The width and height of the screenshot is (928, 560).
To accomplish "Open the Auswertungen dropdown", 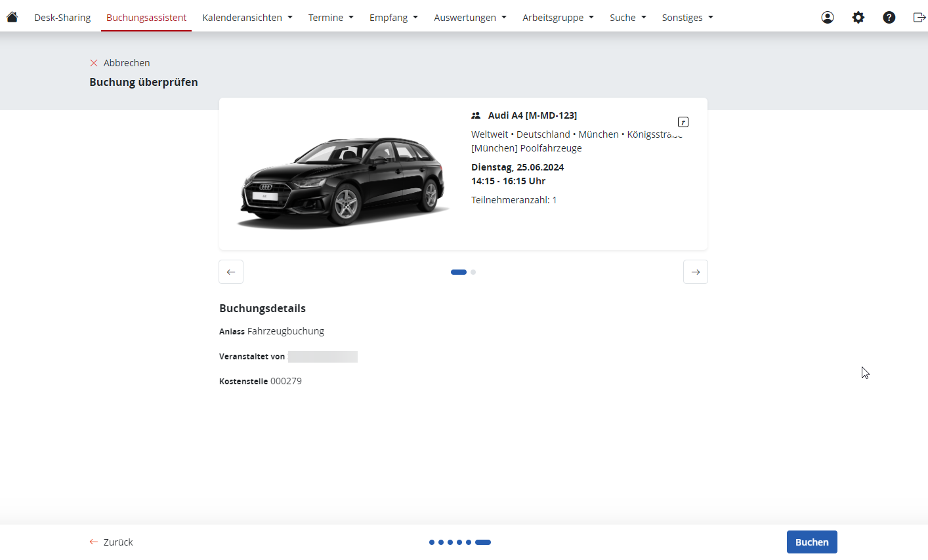I will point(470,18).
